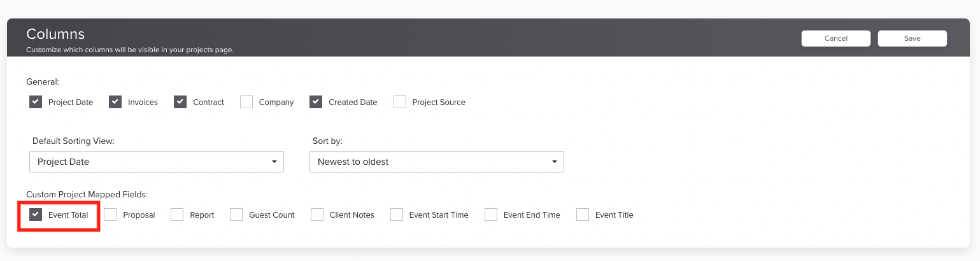Disable the Contract column checkbox

click(x=181, y=102)
